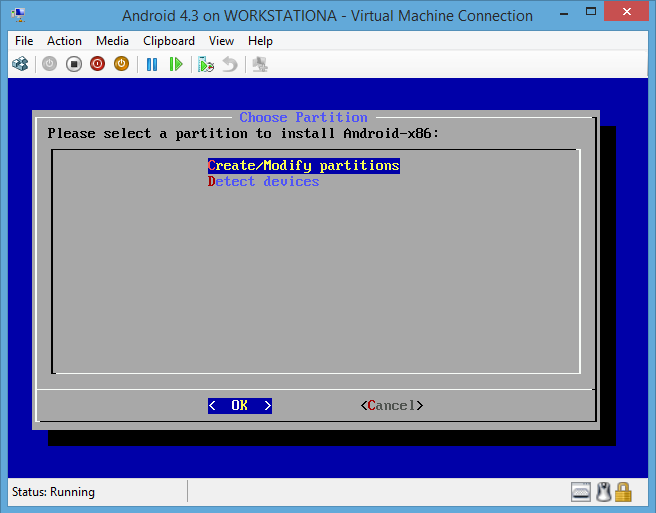Click the Virtual Machine Connection title icon
Image resolution: width=656 pixels, height=513 pixels.
tap(18, 15)
